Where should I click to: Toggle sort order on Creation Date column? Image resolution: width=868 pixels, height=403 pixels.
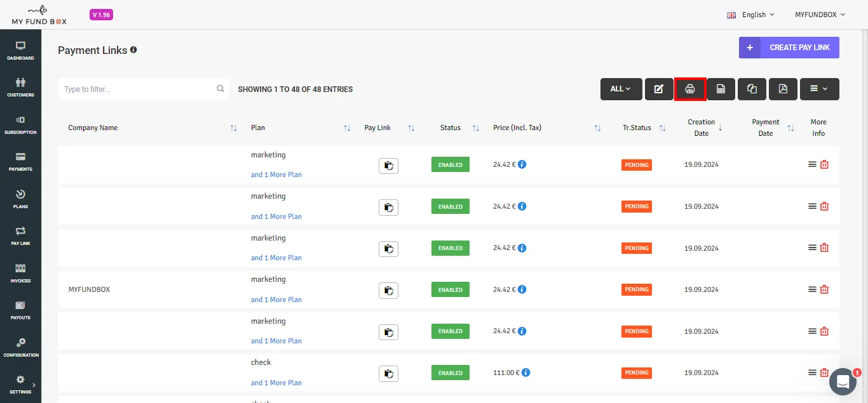(x=720, y=128)
